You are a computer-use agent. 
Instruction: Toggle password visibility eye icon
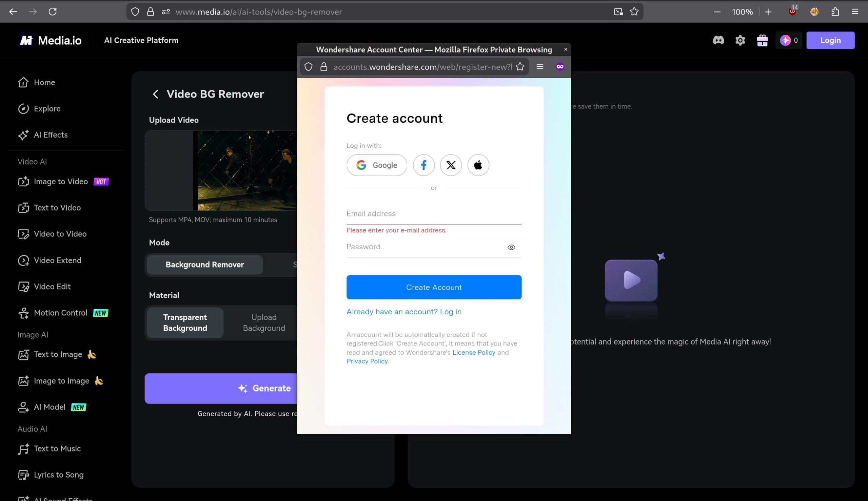coord(511,247)
